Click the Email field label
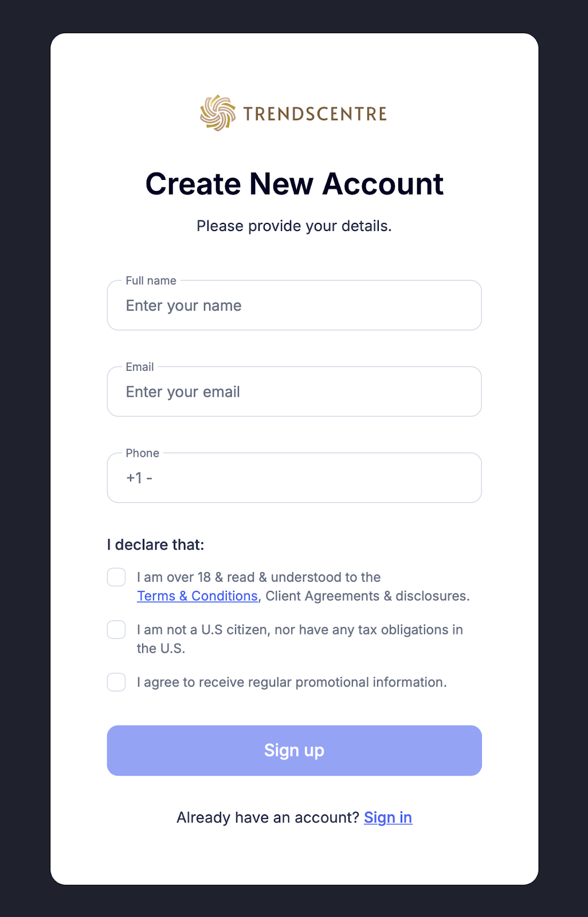 tap(140, 367)
